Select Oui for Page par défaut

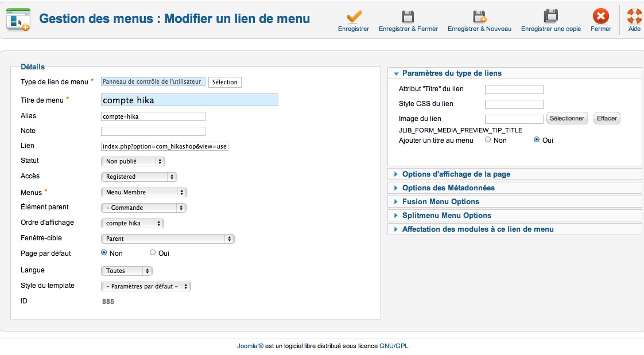pos(153,253)
